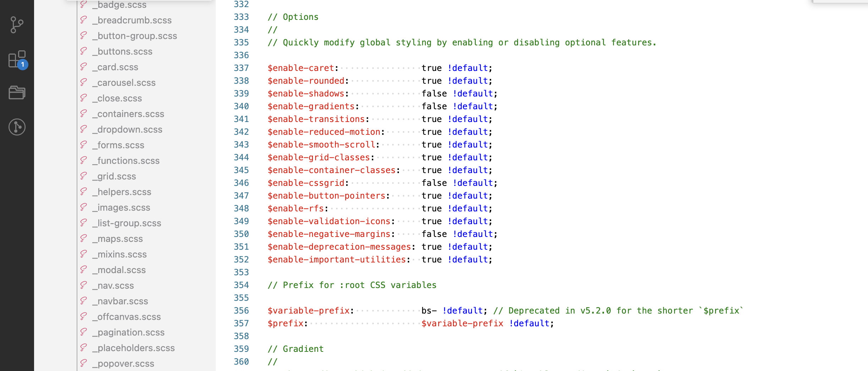Image resolution: width=868 pixels, height=371 pixels.
Task: Open _card.scss file
Action: tap(115, 67)
